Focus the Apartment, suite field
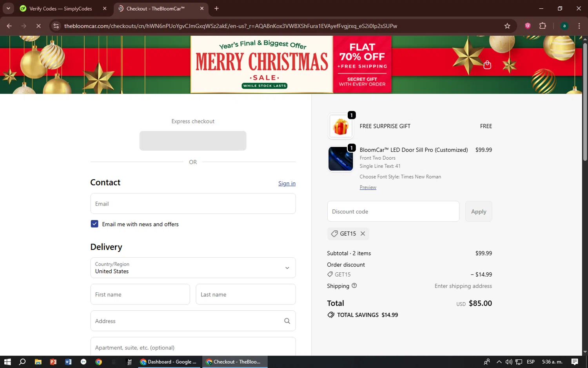 point(193,347)
